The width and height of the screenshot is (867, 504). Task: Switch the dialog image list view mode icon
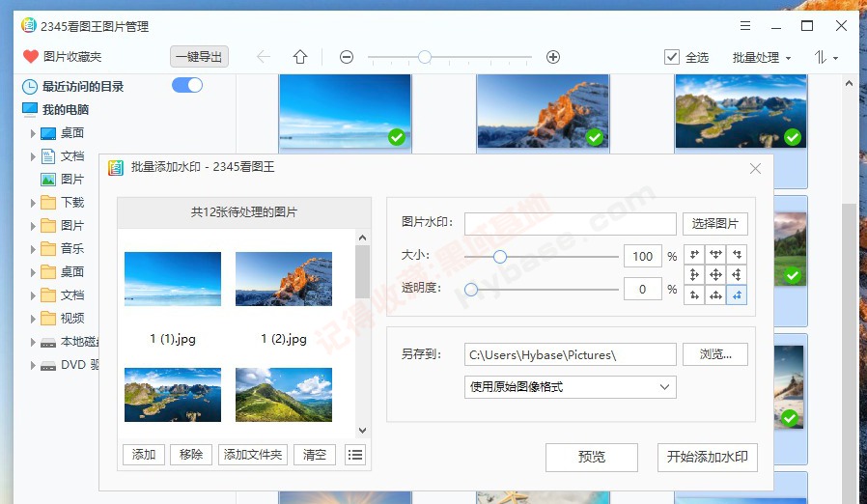point(355,455)
